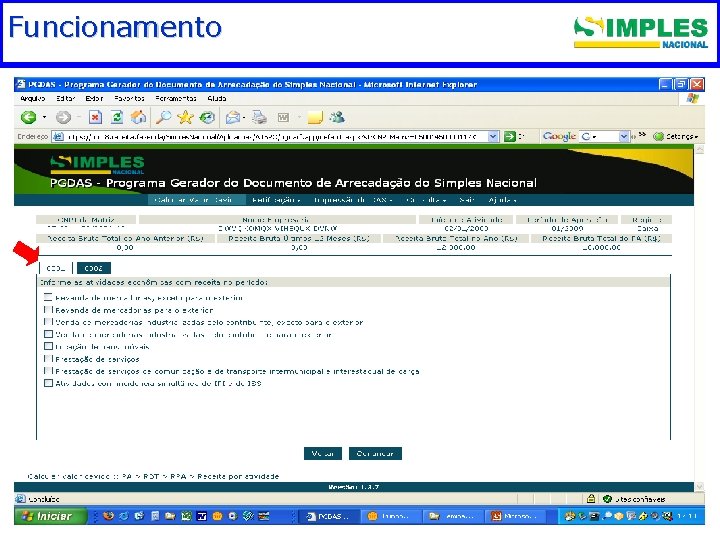
Task: Refresh the page with the green arrows icon
Action: [x=117, y=118]
